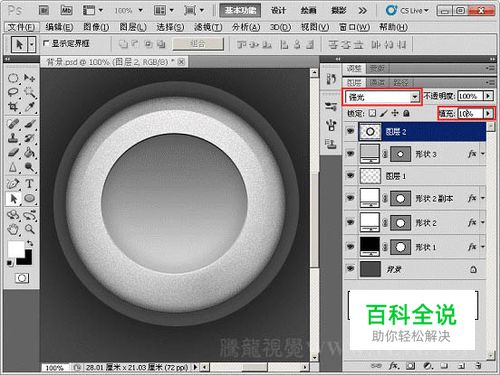Screen dimensions: 500x375
Task: Open the 滤镜(T) menu
Action: click(x=208, y=27)
